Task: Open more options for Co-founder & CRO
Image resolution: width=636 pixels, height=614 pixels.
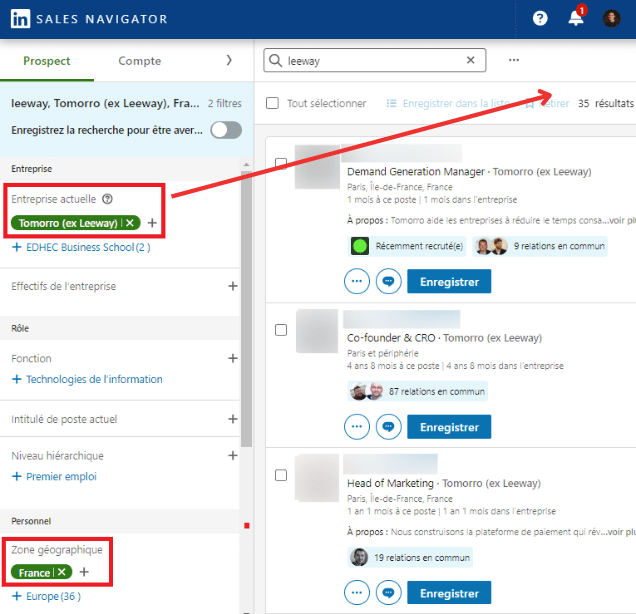Action: [x=357, y=427]
